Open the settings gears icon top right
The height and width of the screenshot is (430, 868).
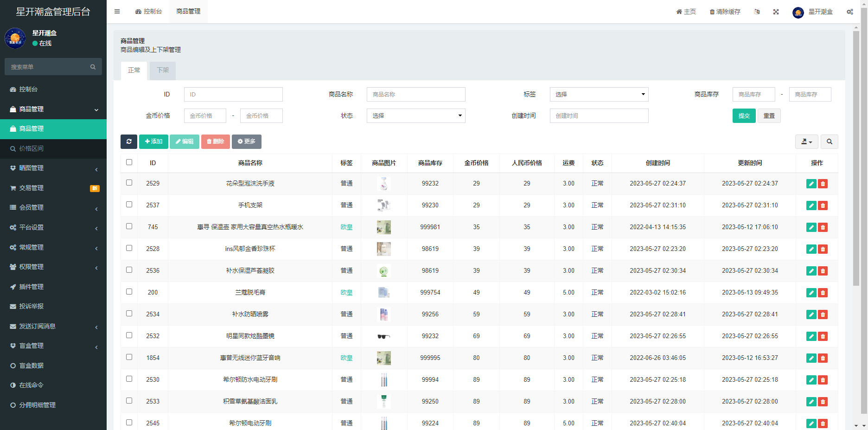[849, 12]
